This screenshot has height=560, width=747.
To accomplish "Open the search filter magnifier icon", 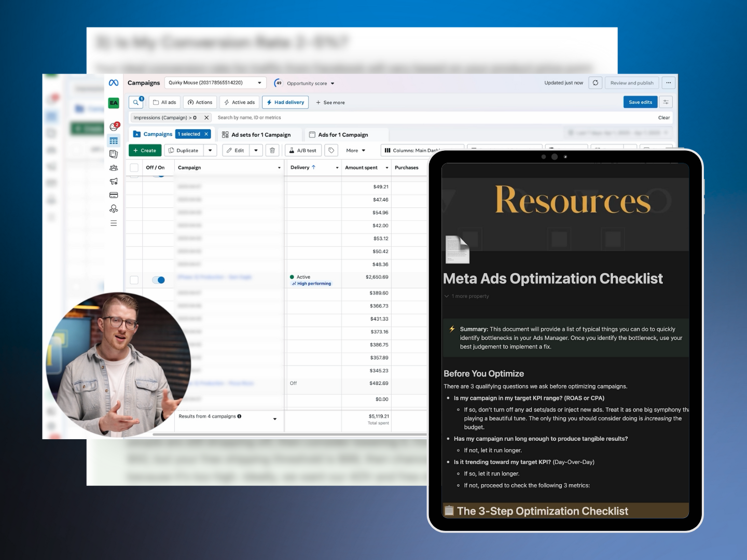I will [x=136, y=102].
